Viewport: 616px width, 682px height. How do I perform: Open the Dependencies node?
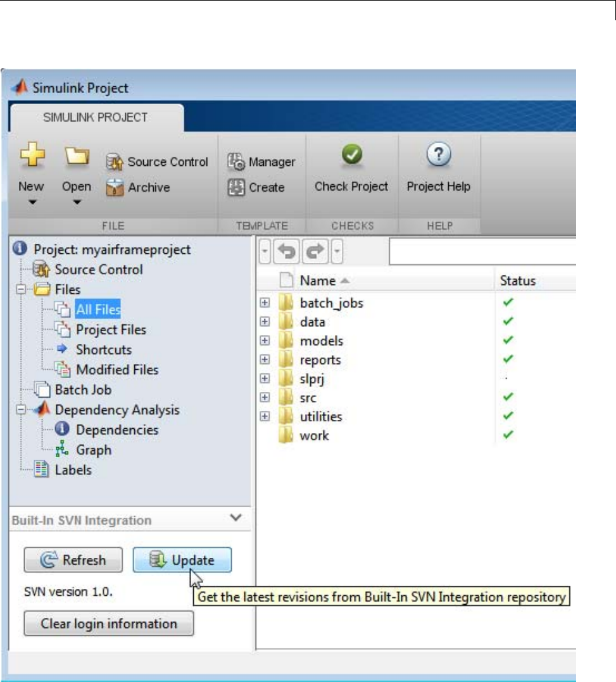(x=117, y=430)
